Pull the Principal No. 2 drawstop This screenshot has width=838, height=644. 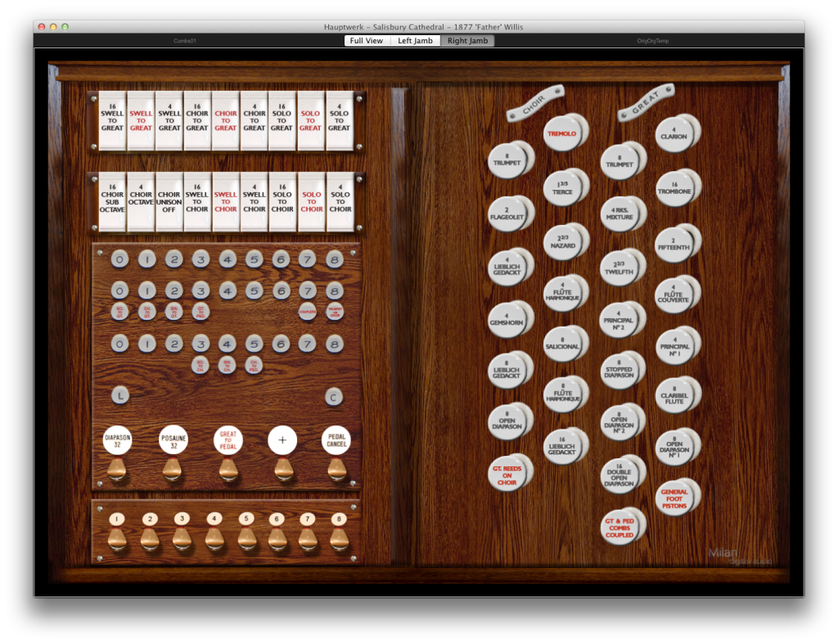pos(619,322)
